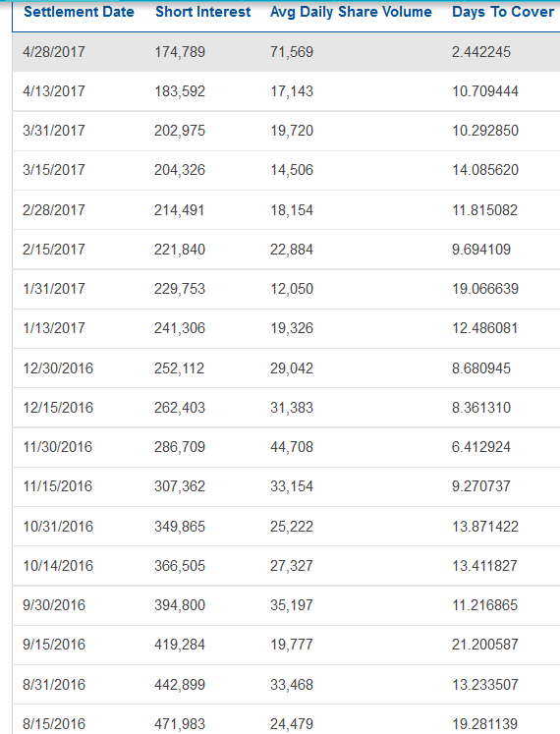Viewport: 560px width, 734px height.
Task: Click days to cover value 8.680945
Action: [x=480, y=367]
